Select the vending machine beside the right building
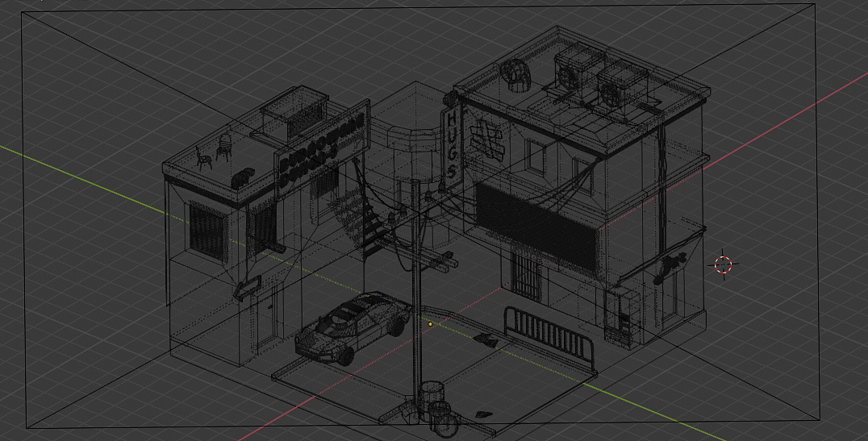The height and width of the screenshot is (441, 868). [622, 318]
